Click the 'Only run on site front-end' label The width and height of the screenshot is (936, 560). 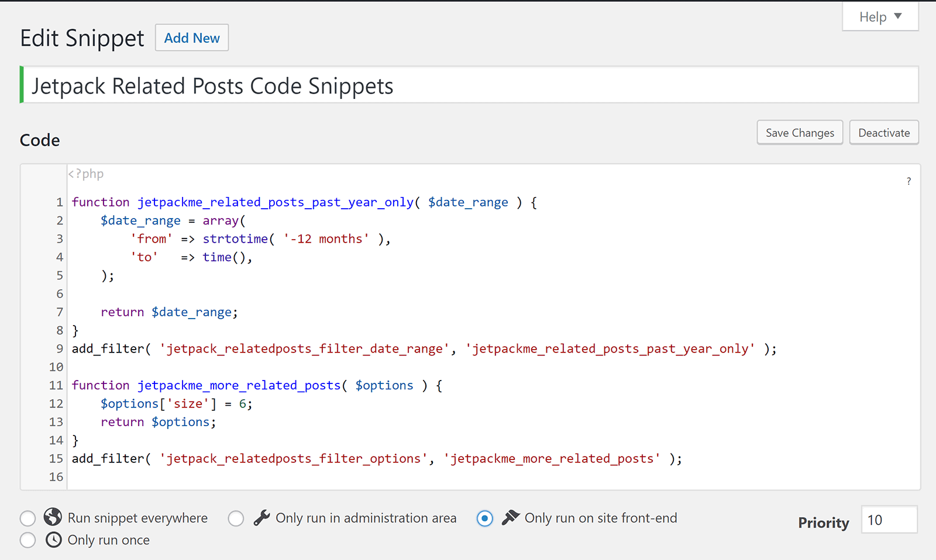click(x=601, y=518)
